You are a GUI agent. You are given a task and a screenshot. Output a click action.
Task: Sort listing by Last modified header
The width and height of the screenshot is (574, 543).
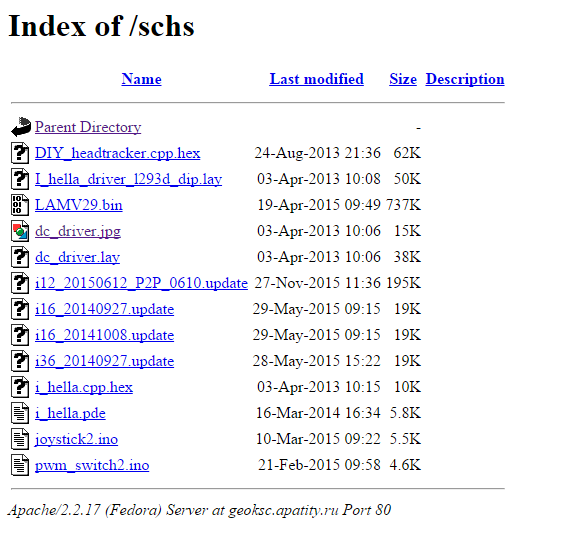pyautogui.click(x=316, y=79)
